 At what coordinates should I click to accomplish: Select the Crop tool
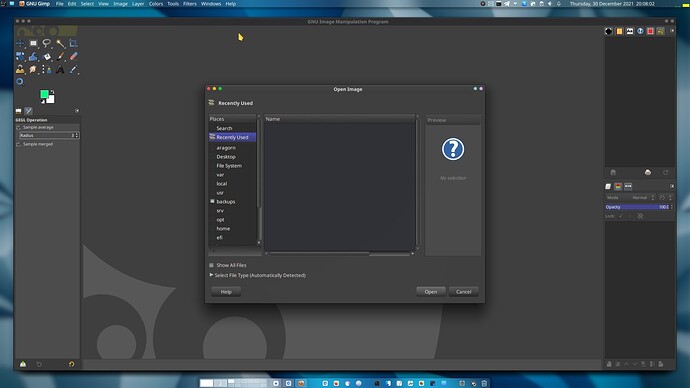click(x=73, y=43)
